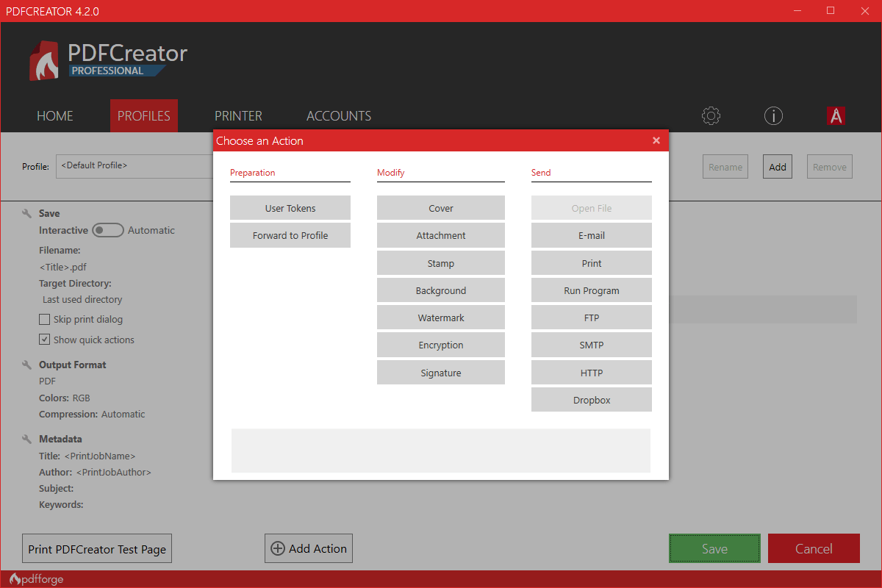Click the PDF output format value
The width and height of the screenshot is (882, 588).
(x=47, y=381)
